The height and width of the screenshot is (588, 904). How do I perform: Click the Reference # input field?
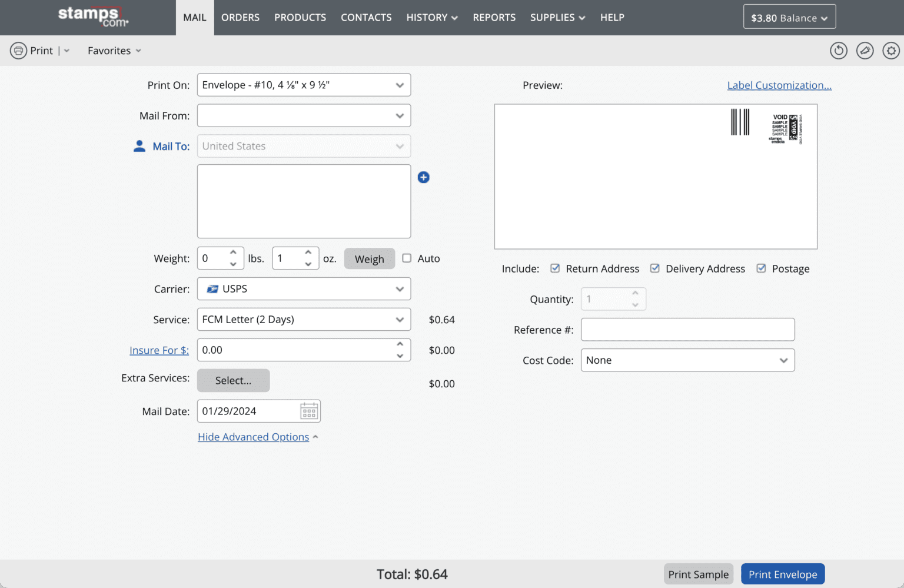[687, 330]
